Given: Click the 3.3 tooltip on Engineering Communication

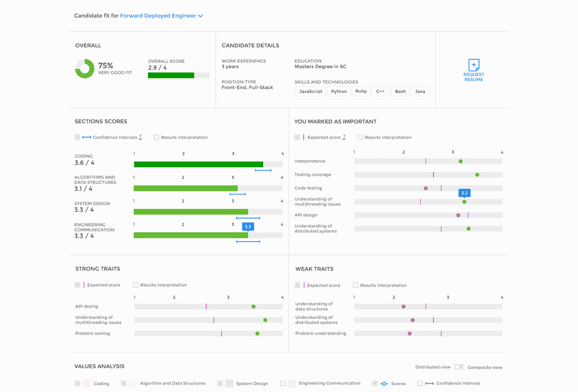Looking at the screenshot, I should click(248, 227).
